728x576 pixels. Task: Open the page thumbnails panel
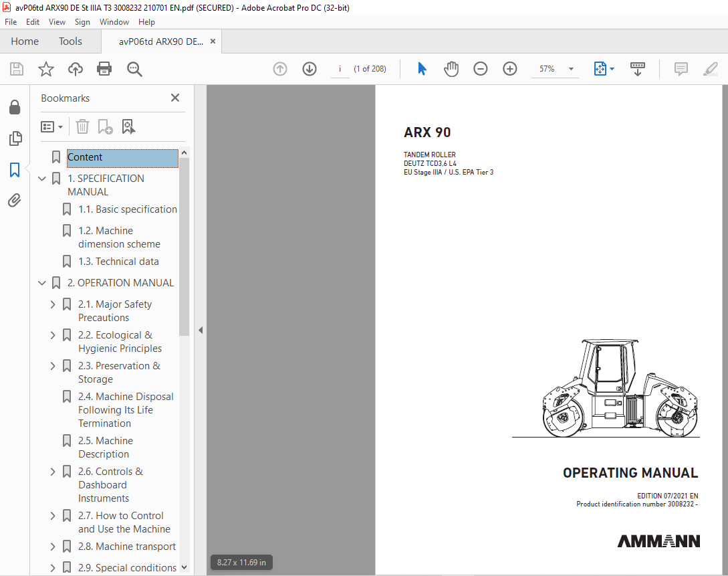tap(15, 138)
